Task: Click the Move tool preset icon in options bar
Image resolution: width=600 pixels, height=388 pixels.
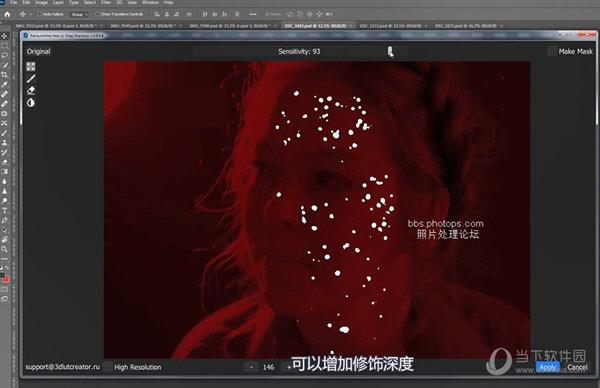Action: 23,14
